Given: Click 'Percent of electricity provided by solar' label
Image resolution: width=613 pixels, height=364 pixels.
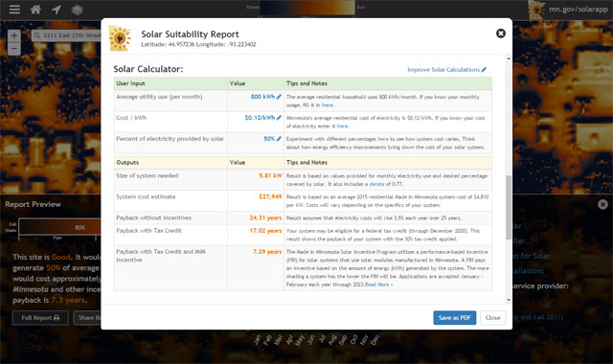Looking at the screenshot, I should pos(170,139).
